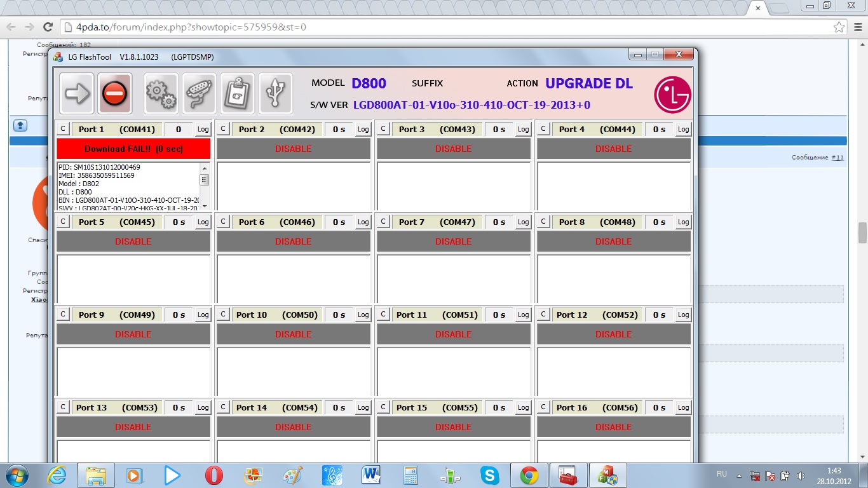Screen dimensions: 868x488
Task: Open the Log for Port 4
Action: [x=683, y=129]
